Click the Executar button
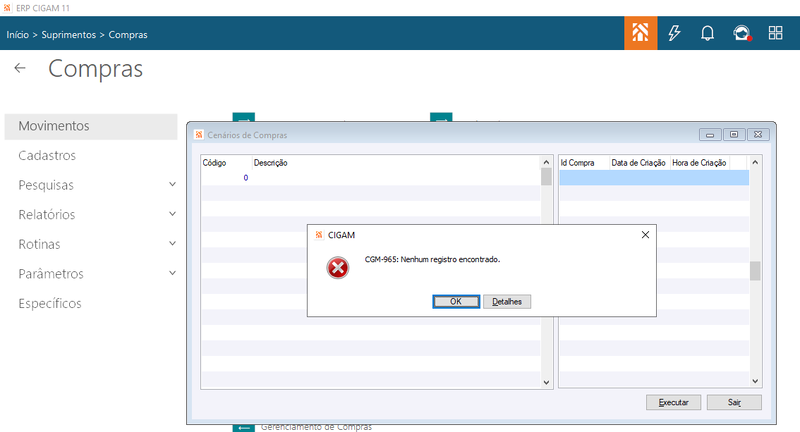 click(x=673, y=402)
